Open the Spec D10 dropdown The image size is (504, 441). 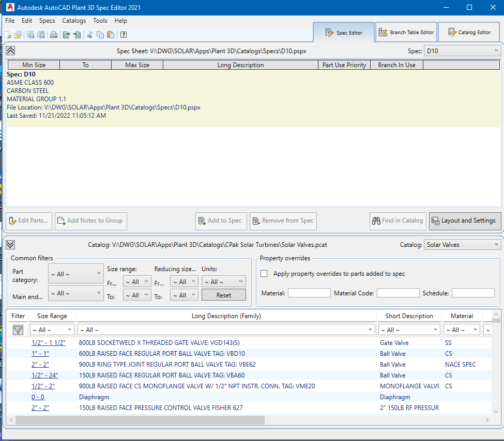(462, 51)
